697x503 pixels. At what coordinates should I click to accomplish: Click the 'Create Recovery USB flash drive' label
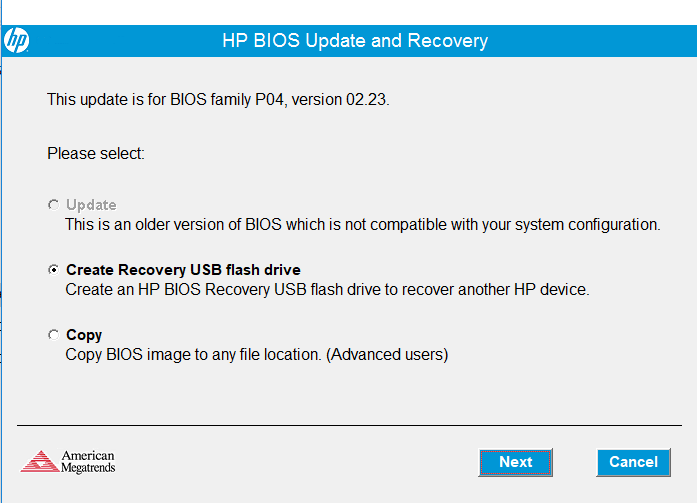click(183, 270)
